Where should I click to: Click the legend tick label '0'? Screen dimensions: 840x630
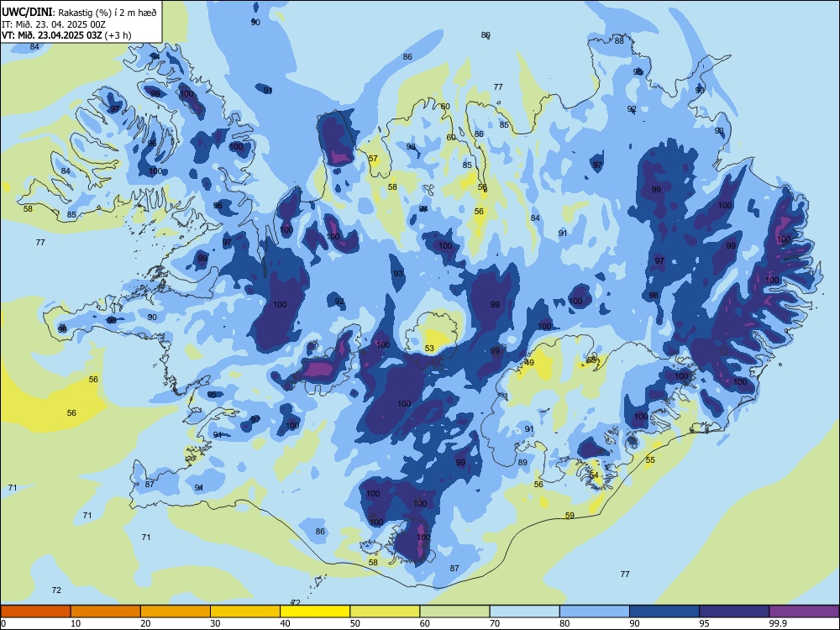tap(3, 623)
